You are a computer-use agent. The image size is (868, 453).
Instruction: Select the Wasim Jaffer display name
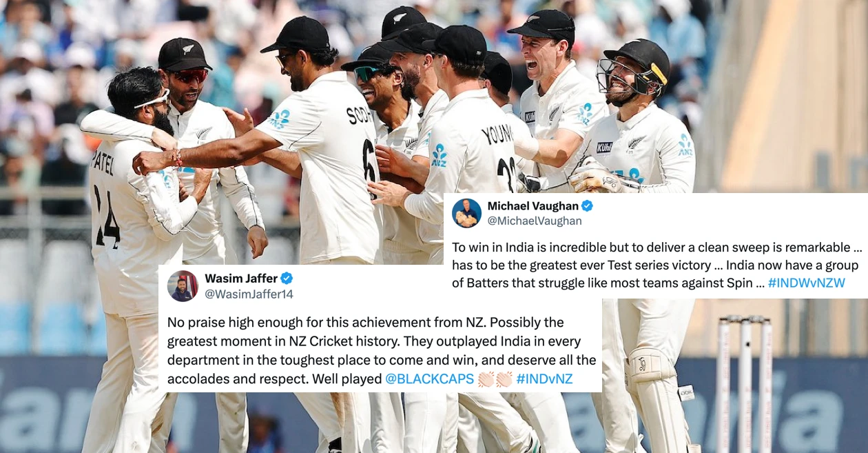(x=241, y=279)
